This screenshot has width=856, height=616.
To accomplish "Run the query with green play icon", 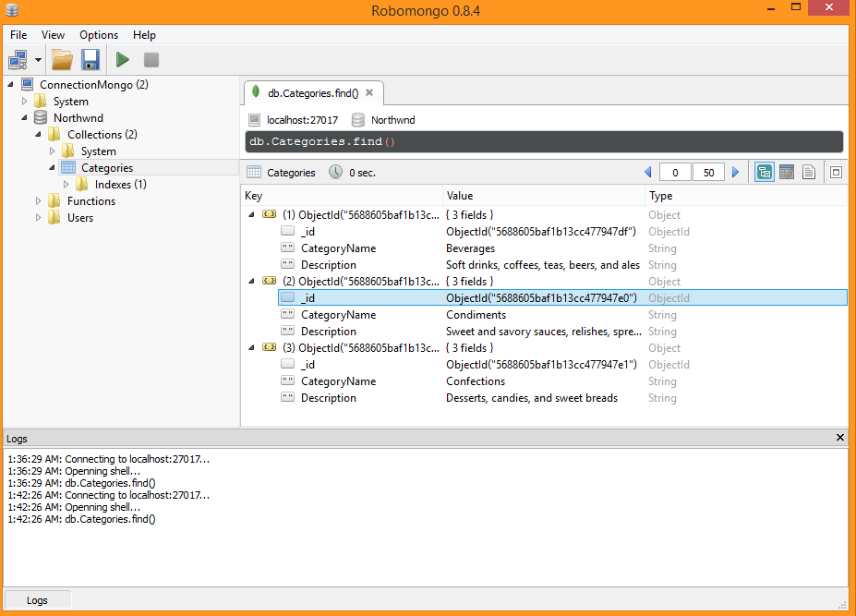I will coord(122,60).
